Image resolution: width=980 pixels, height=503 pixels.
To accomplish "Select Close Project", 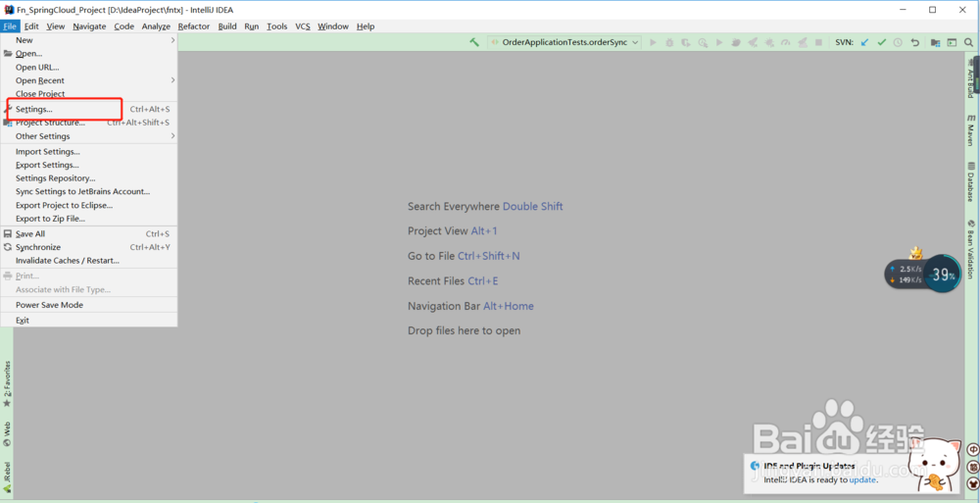I will click(x=89, y=94).
